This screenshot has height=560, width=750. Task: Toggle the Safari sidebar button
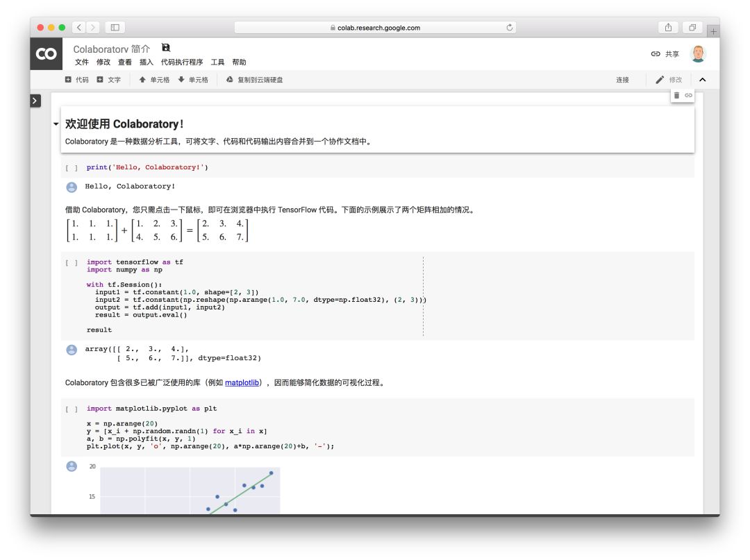coord(115,28)
